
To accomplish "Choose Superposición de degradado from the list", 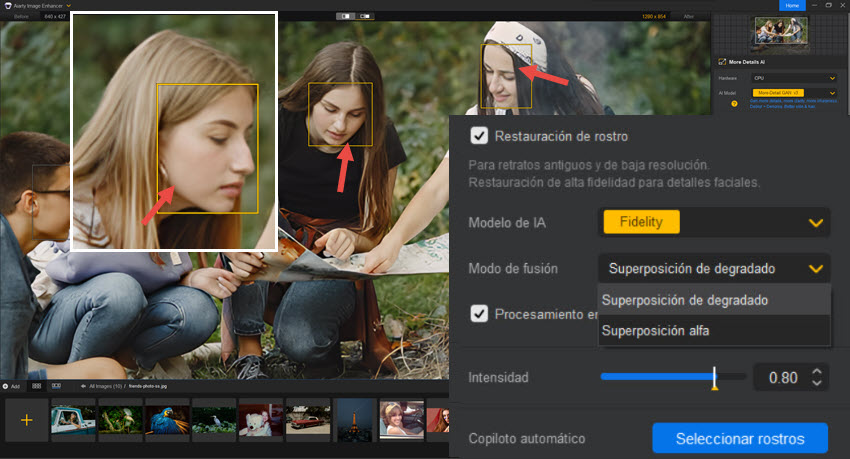I will (714, 300).
